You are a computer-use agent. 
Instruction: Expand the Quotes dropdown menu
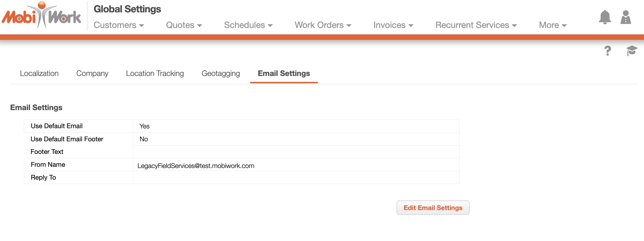click(184, 25)
